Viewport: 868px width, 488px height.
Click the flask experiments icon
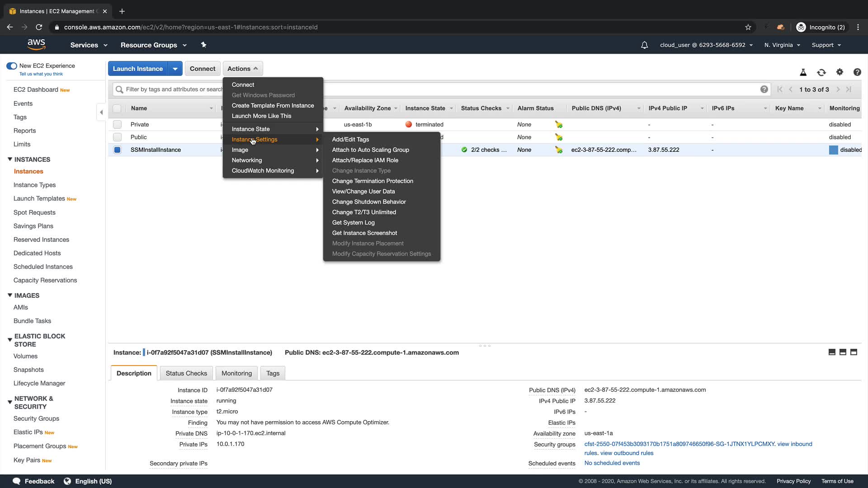(803, 72)
